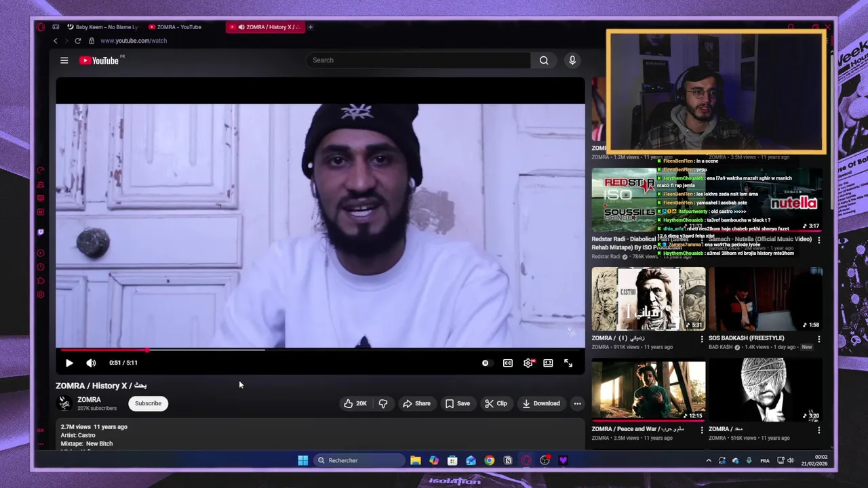Open extensions cube icon in Opera sidebar

pos(41,281)
